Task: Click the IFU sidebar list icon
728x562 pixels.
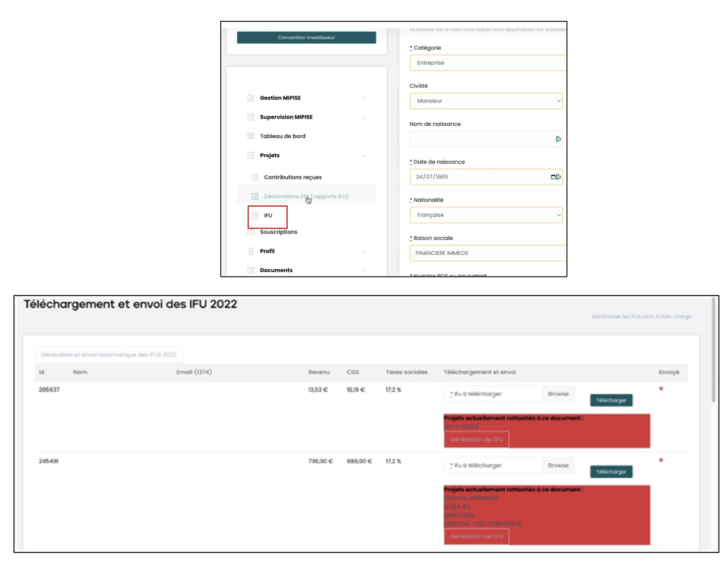Action: tap(255, 215)
